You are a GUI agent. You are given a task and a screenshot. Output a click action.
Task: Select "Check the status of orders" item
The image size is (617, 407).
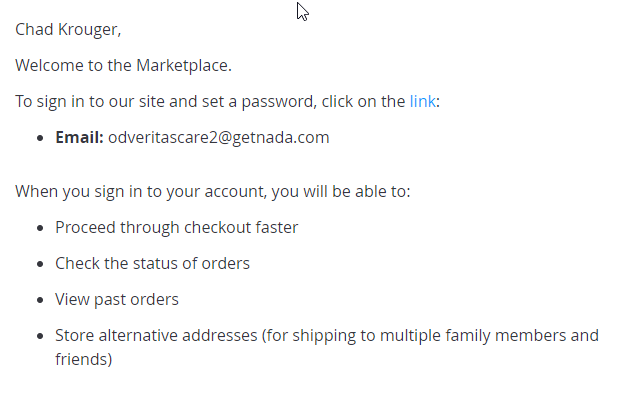click(x=152, y=264)
